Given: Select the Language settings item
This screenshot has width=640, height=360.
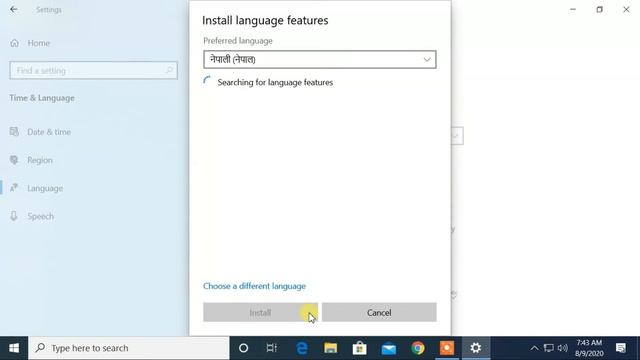Looking at the screenshot, I should (x=45, y=188).
